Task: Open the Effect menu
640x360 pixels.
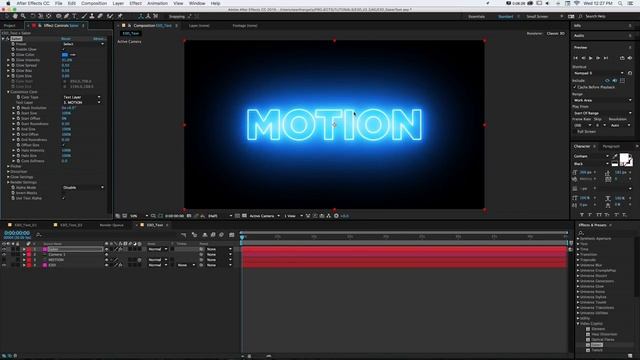Action: tap(136, 3)
